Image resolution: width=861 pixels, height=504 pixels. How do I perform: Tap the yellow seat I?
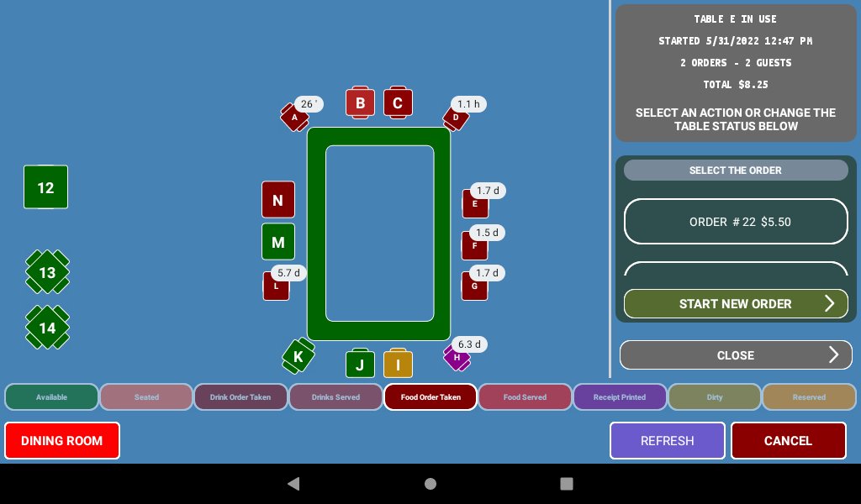[x=398, y=365]
